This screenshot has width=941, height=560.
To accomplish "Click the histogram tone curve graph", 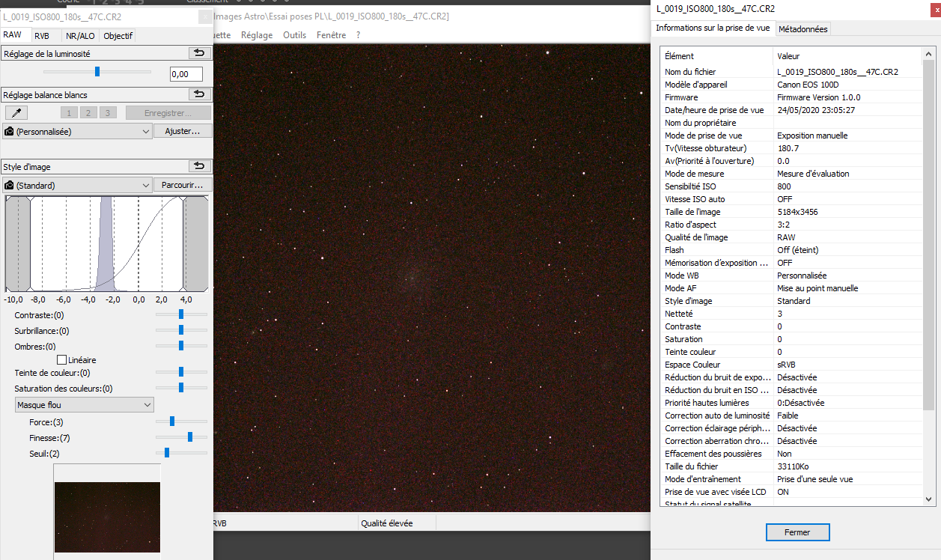I will (x=106, y=243).
